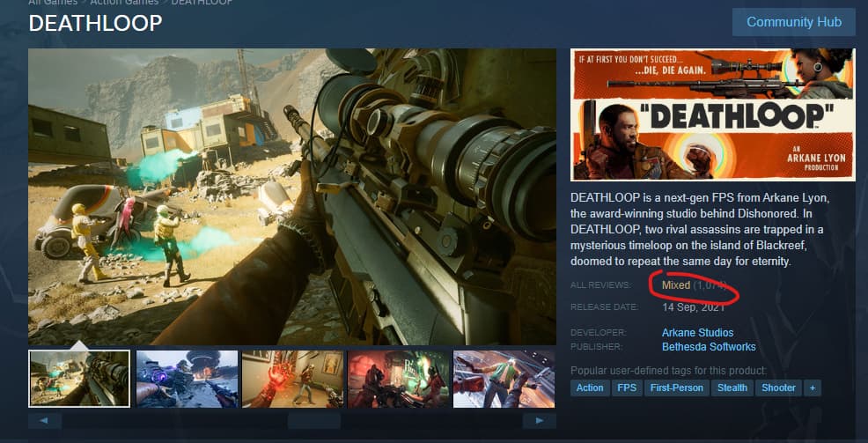This screenshot has height=443, width=868.
Task: Click the Mixed review summary
Action: point(676,285)
